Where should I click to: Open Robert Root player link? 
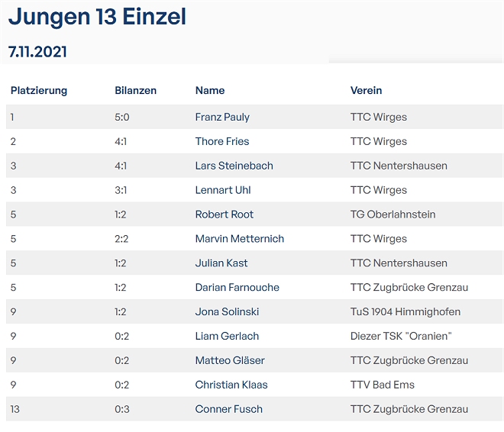coord(225,214)
